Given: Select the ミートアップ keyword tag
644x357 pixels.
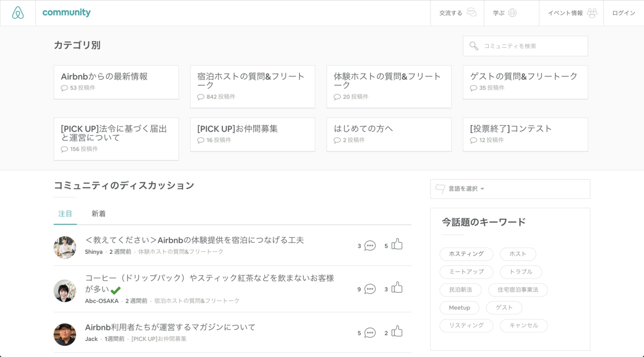Looking at the screenshot, I should pyautogui.click(x=466, y=272).
